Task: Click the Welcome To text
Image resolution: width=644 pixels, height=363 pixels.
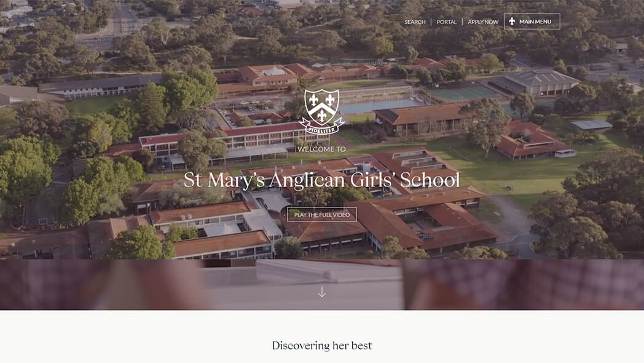Action: point(321,150)
